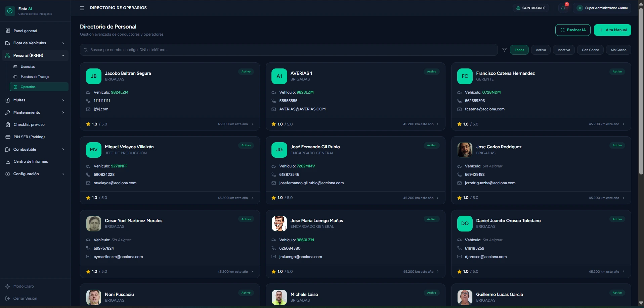Click Jose Carlos Rodriguez photo thumbnail
This screenshot has height=308, width=644.
tap(465, 150)
